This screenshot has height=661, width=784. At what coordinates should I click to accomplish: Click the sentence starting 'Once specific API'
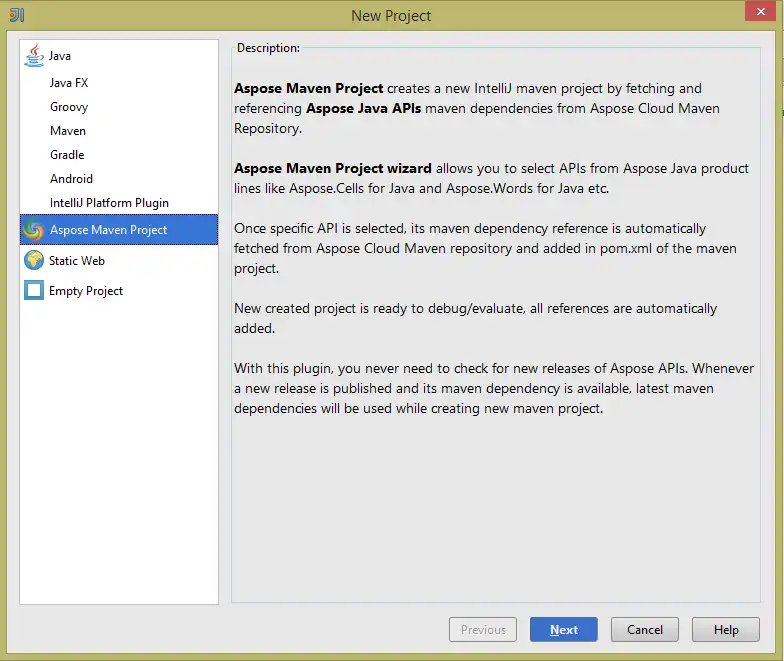[485, 248]
